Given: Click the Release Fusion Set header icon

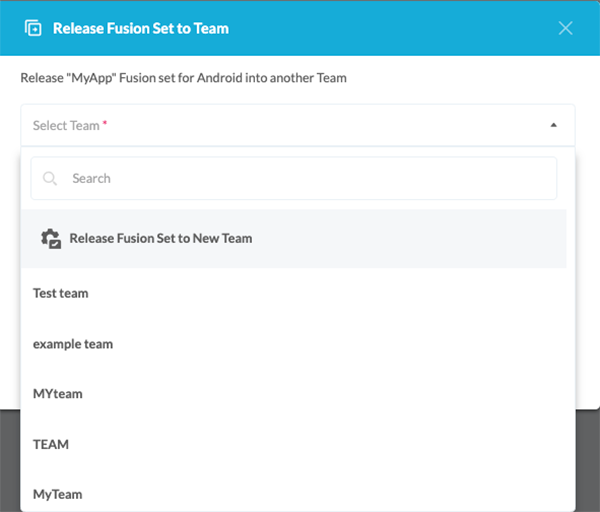Looking at the screenshot, I should pos(33,28).
